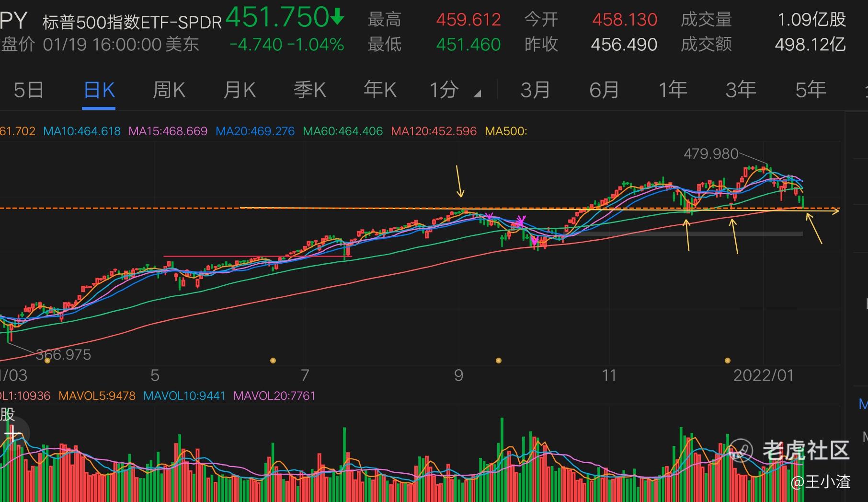The width and height of the screenshot is (868, 502).
Task: Choose the 1分 minute chart option
Action: (444, 90)
